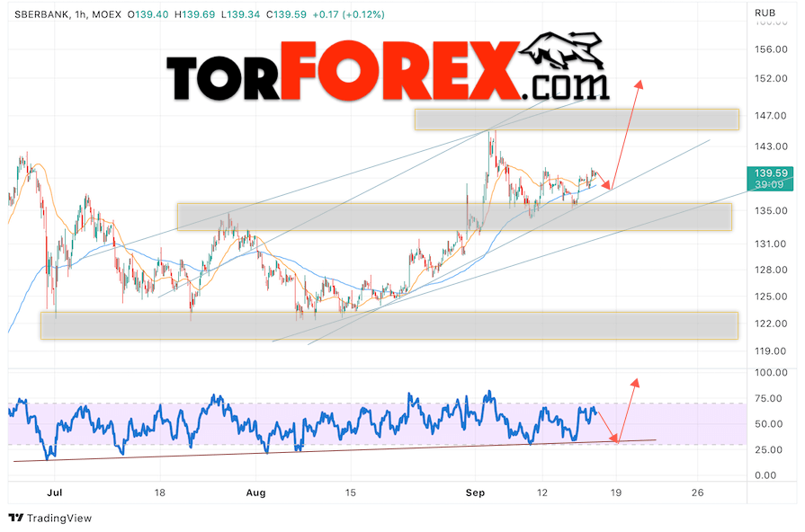Click the 131.00 price axis label
The width and height of the screenshot is (805, 532).
click(771, 244)
